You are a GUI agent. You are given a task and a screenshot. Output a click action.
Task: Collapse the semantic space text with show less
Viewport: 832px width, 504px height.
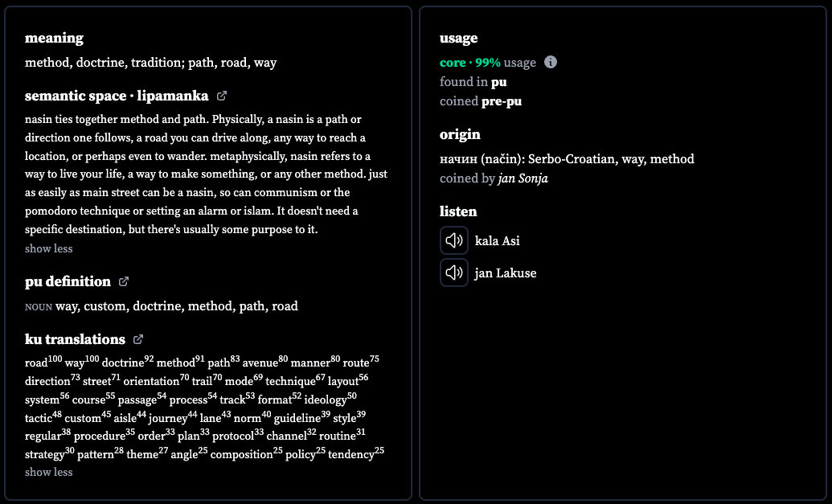click(x=49, y=248)
